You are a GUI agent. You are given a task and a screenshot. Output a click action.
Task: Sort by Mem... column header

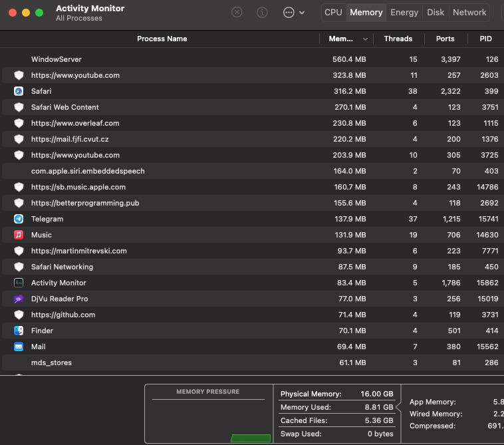[340, 39]
